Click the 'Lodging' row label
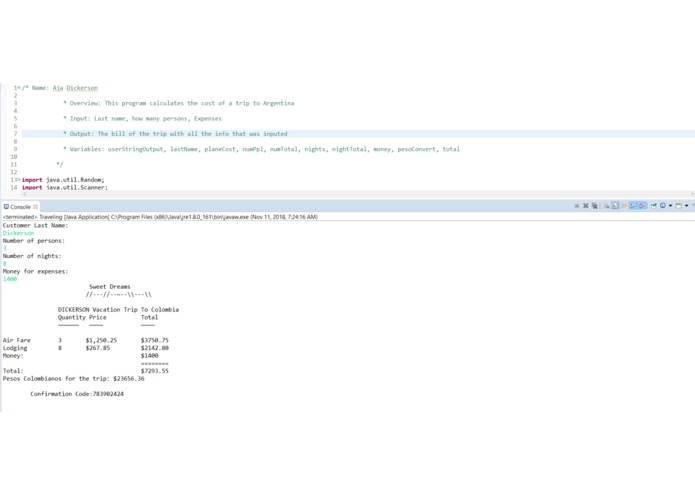The image size is (695, 494). (15, 348)
